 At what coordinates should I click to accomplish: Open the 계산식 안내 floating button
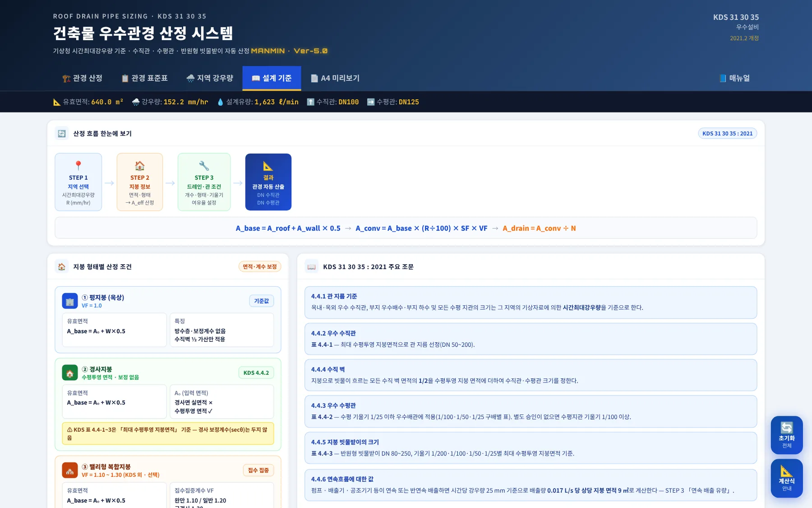click(x=787, y=478)
